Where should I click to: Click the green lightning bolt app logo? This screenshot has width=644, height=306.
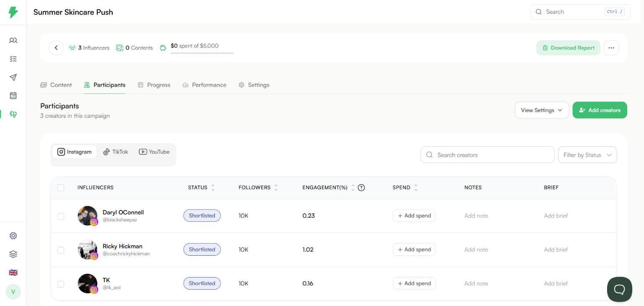click(13, 12)
